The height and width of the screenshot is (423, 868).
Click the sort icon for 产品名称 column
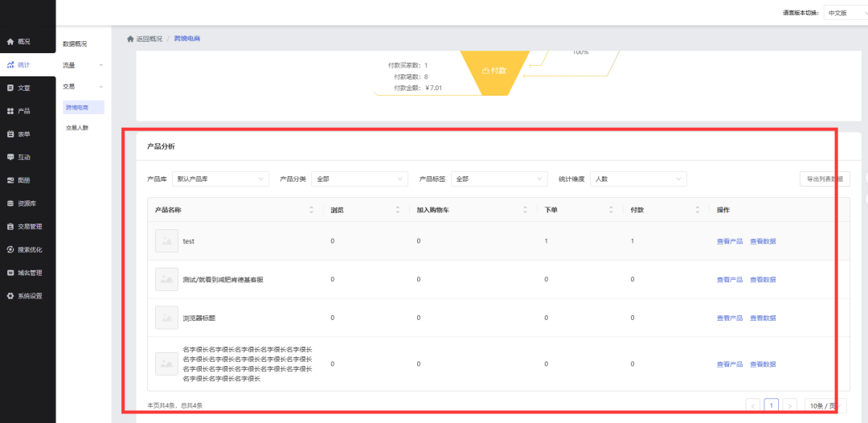click(312, 210)
